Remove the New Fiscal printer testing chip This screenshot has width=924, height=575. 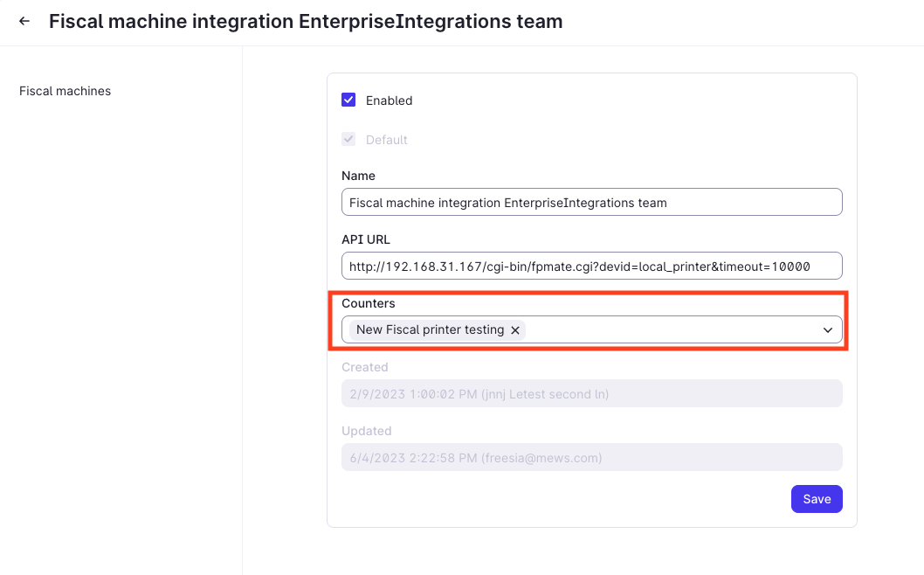pos(515,330)
